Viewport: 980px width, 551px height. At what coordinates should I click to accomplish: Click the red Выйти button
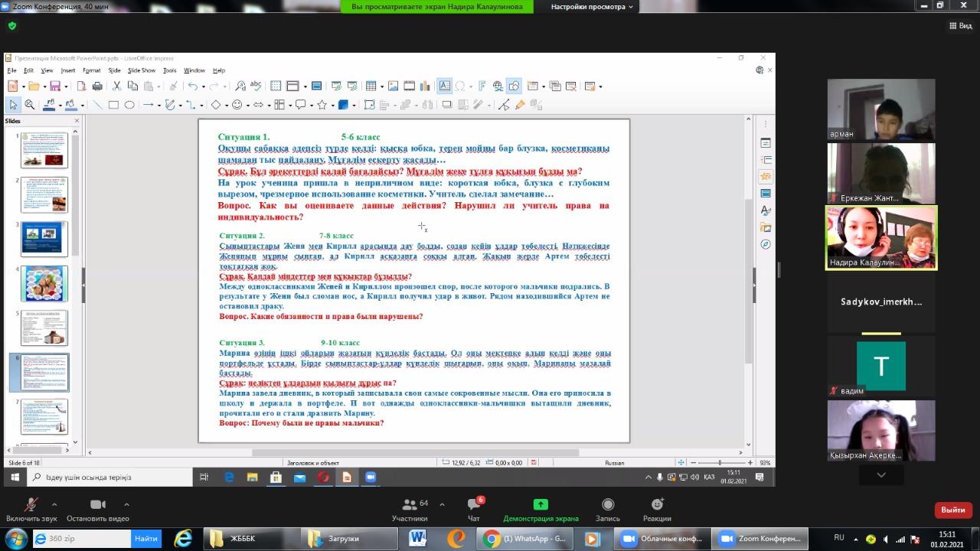tap(952, 510)
